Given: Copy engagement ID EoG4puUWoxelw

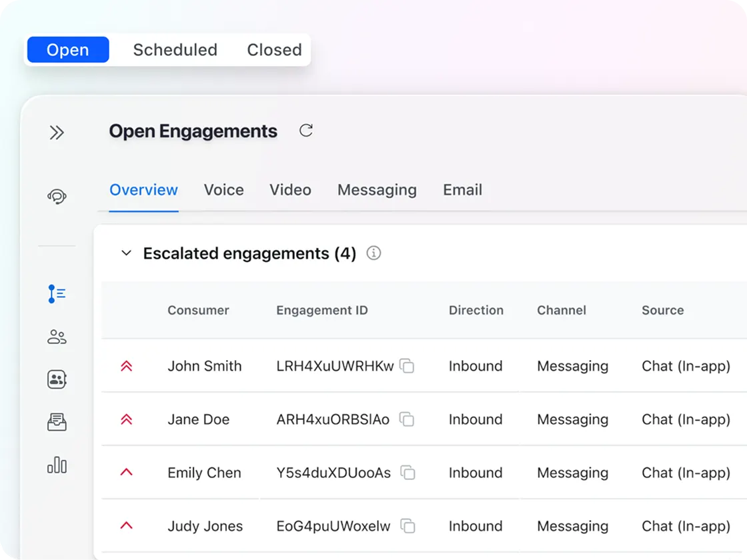Looking at the screenshot, I should point(408,526).
